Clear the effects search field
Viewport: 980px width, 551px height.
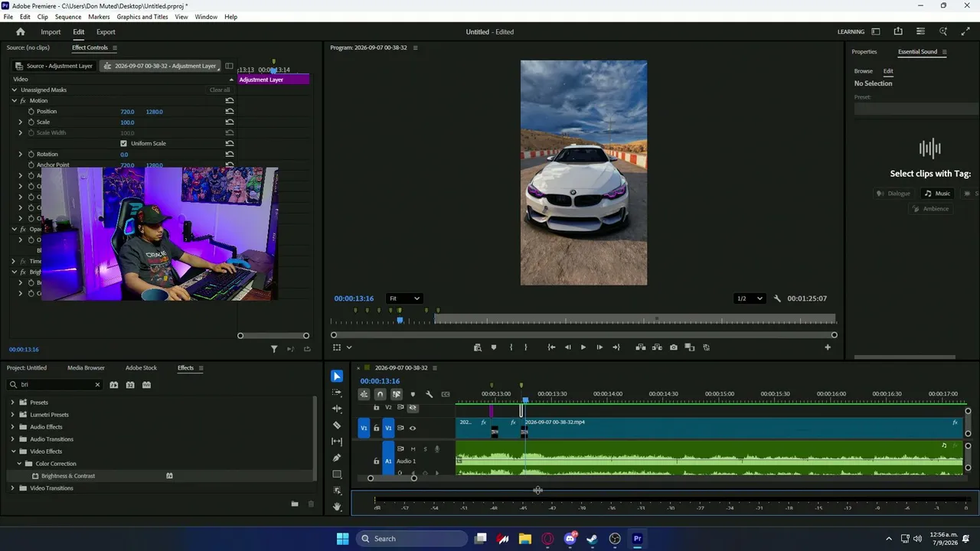pos(97,385)
